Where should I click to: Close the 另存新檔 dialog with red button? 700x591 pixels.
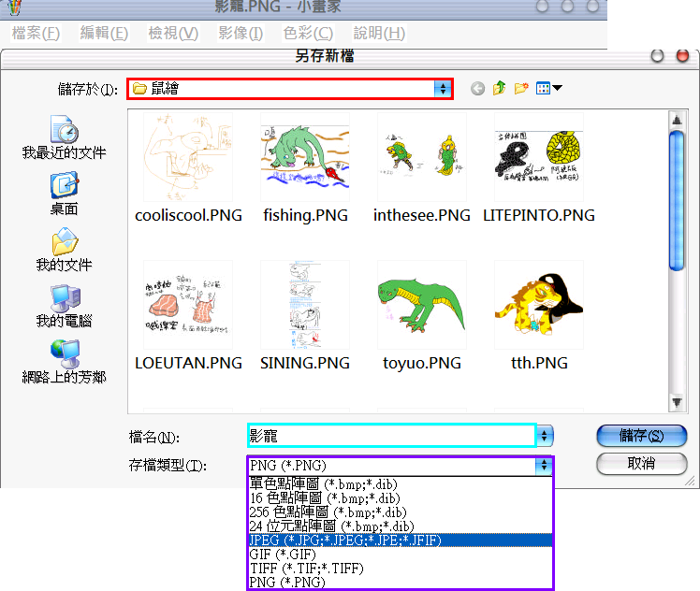[682, 56]
